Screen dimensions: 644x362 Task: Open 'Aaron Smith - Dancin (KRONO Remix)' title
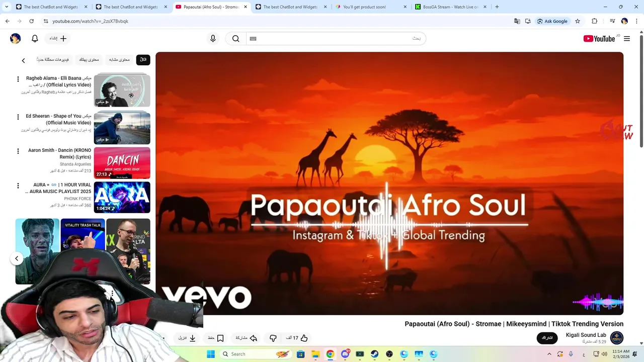click(x=60, y=153)
